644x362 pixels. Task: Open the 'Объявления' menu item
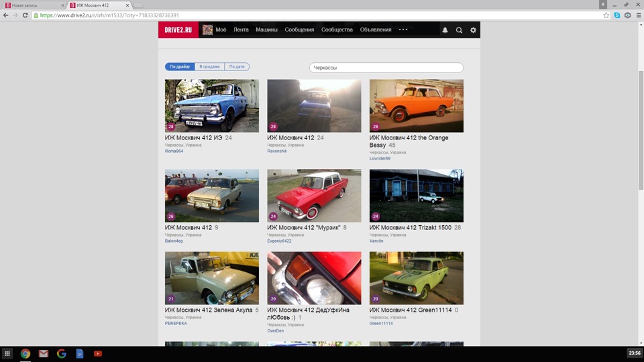(x=376, y=29)
